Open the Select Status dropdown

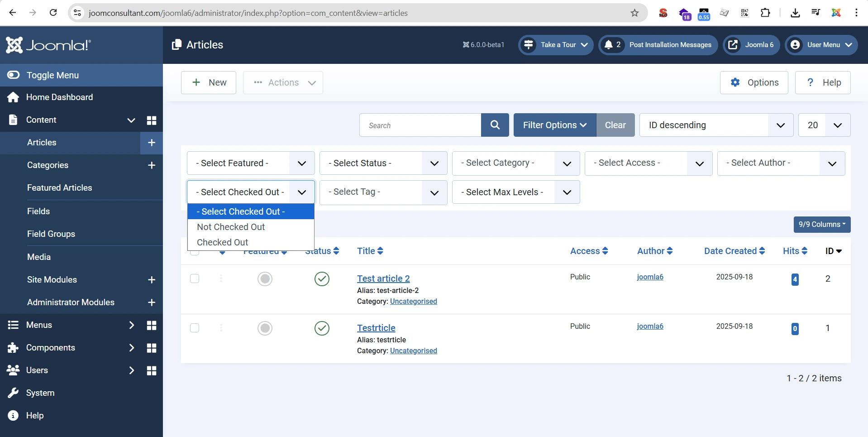coord(383,163)
